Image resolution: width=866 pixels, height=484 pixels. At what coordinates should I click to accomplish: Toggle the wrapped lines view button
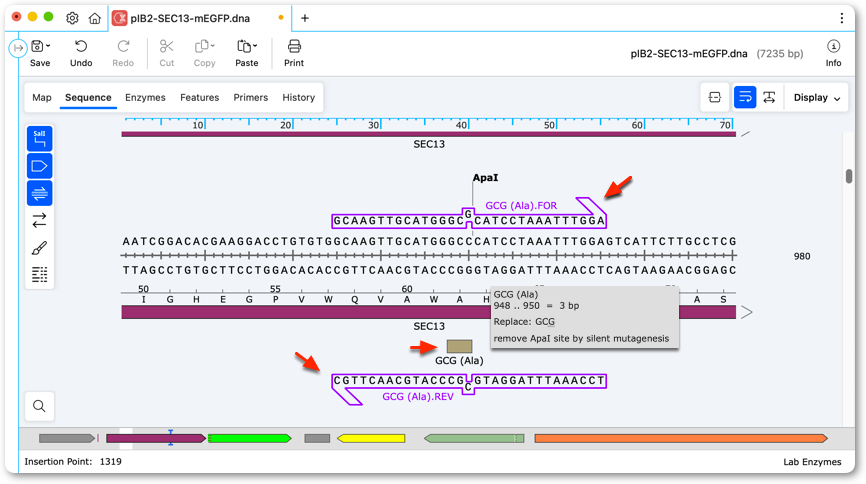744,97
